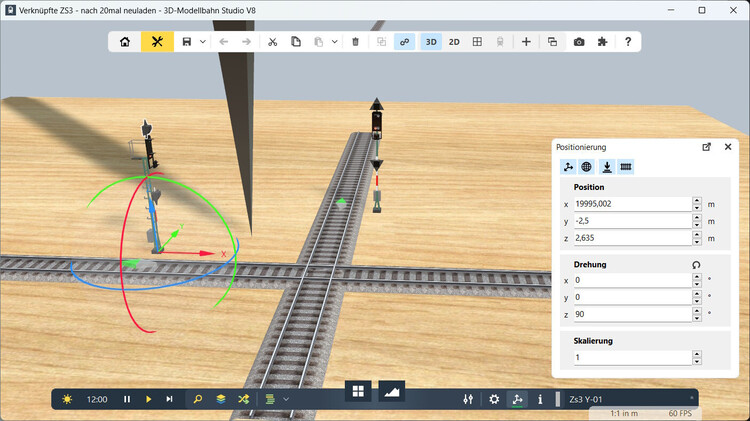Viewport: 750px width, 421px height.
Task: Cut the selection with the scissors icon
Action: [x=272, y=42]
